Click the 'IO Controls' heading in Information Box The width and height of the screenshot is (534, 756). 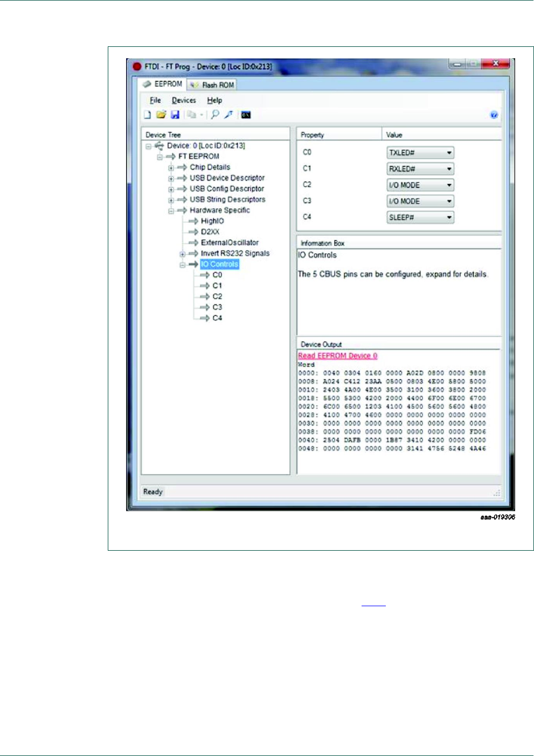point(317,255)
